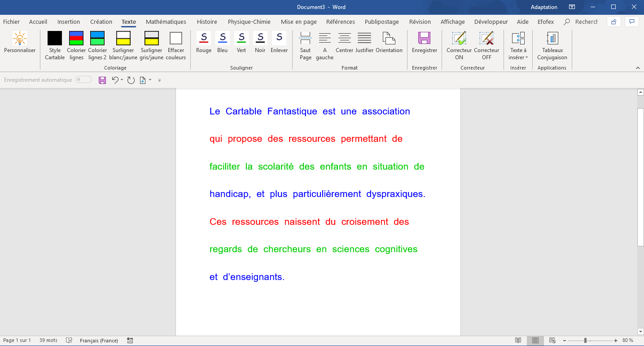Open the Comments icon button
This screenshot has width=644, height=346.
click(632, 22)
